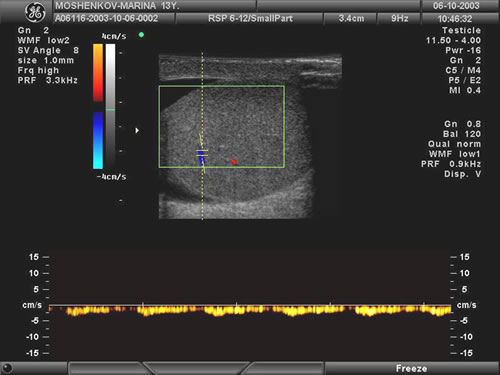Click the grayscale map bar
This screenshot has width=500, height=375.
110,105
